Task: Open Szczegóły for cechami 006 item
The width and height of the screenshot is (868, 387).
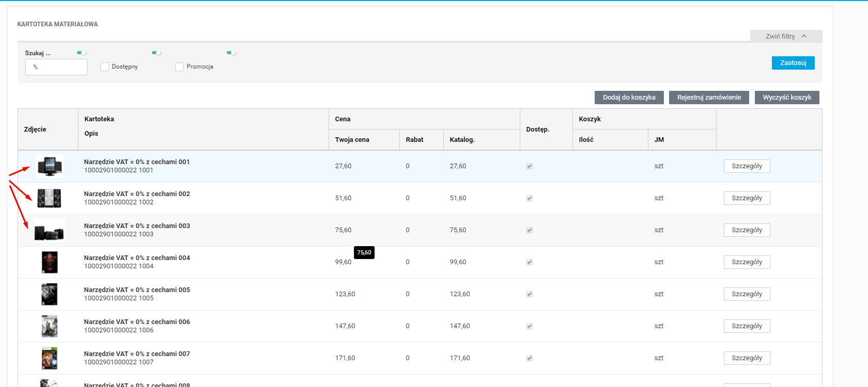Action: click(747, 326)
